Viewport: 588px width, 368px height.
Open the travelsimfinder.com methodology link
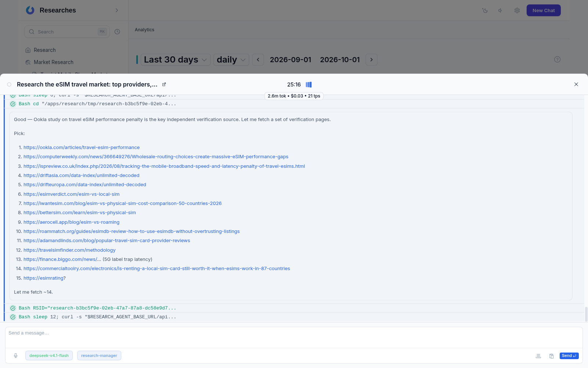[69, 250]
